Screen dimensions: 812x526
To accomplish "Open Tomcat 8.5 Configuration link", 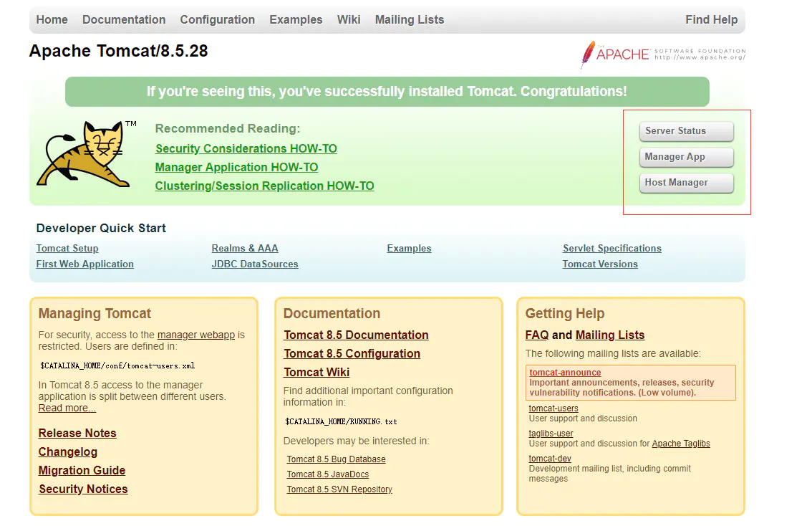I will click(x=352, y=354).
